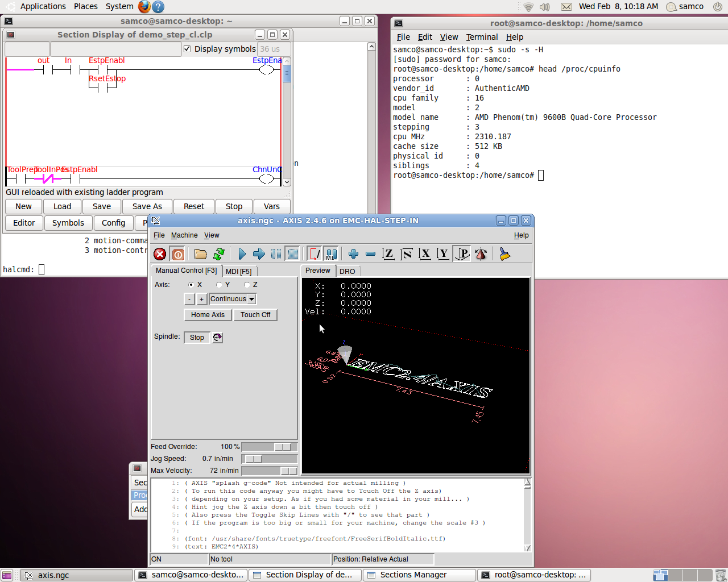Toggle the rotate view cone icon

pos(481,254)
